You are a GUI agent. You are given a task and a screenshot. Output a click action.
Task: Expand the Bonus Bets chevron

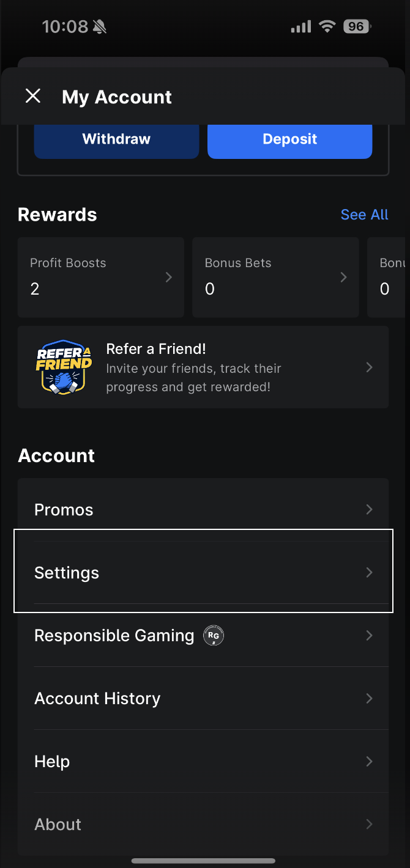coord(343,278)
